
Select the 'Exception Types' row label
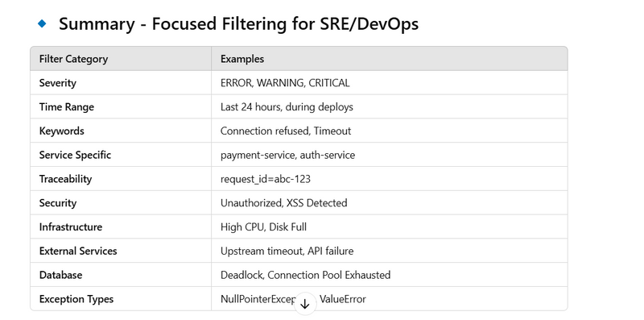pos(76,299)
